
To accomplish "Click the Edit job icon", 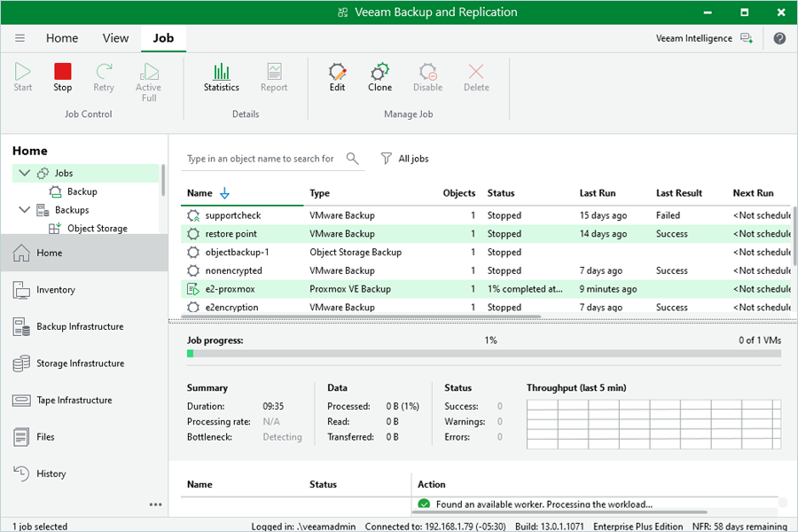I will pos(337,76).
